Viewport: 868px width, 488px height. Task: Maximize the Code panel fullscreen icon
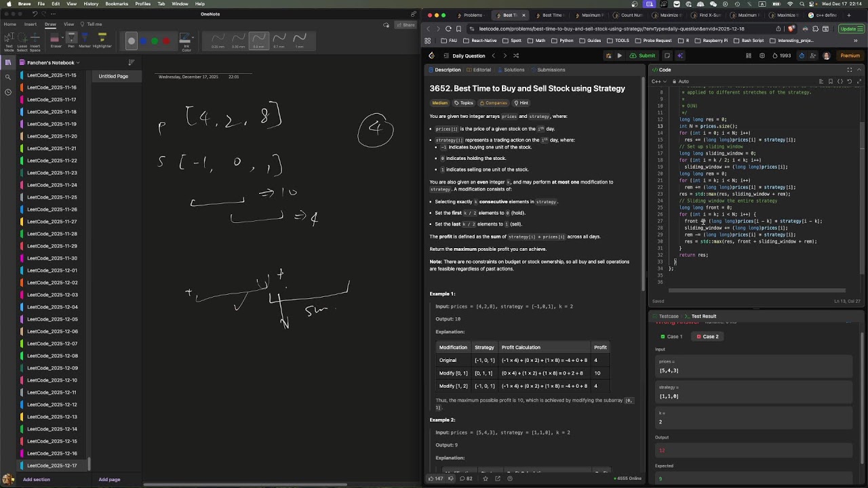pos(849,70)
